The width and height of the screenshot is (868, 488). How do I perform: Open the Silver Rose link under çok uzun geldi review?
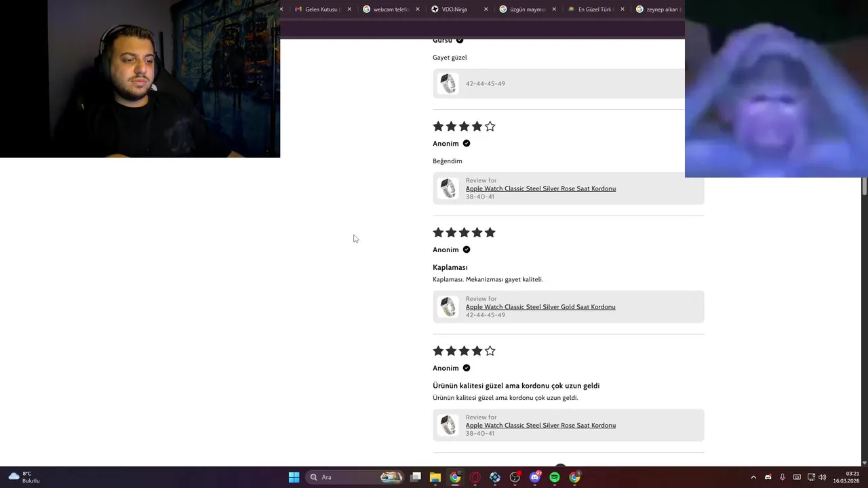[x=540, y=426]
